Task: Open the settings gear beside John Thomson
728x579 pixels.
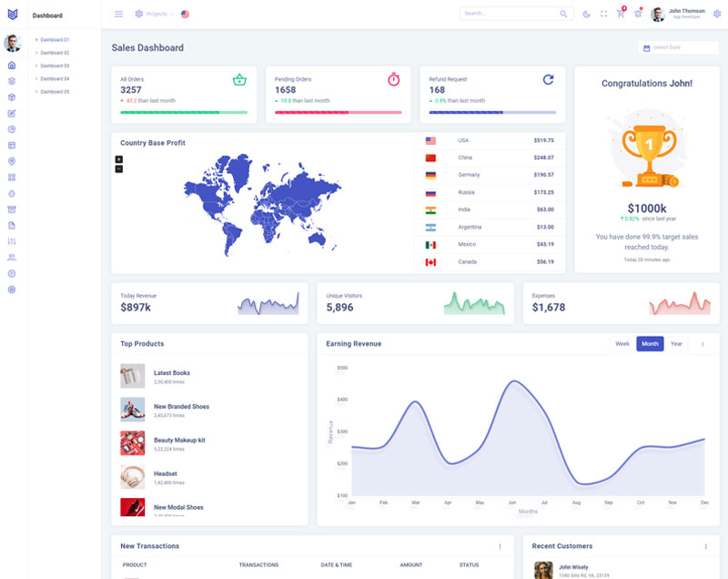Action: (717, 14)
